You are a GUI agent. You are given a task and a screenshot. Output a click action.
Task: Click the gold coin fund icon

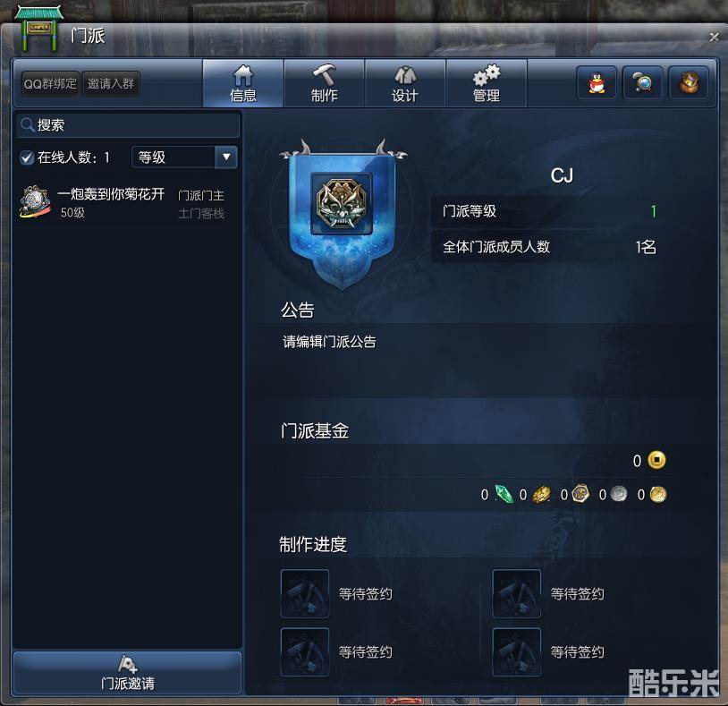(x=656, y=460)
